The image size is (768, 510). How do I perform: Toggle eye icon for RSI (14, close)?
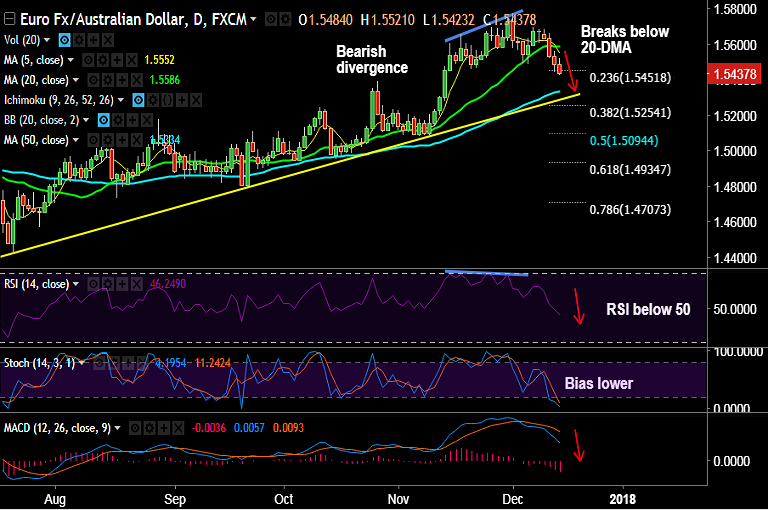coord(94,284)
